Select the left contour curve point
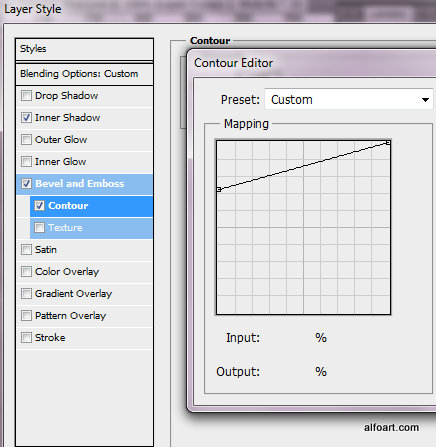 click(219, 189)
